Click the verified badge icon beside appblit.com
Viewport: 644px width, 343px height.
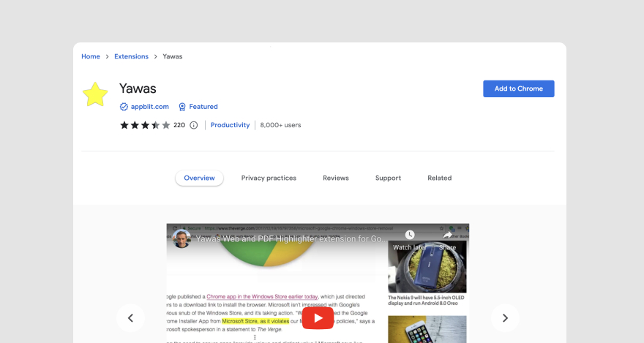pos(124,107)
